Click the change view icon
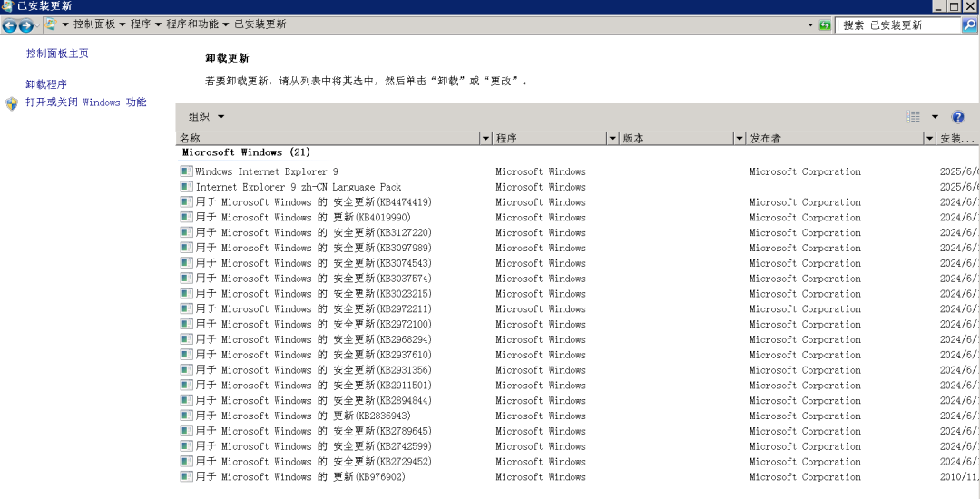Image resolution: width=980 pixels, height=499 pixels. click(x=913, y=117)
